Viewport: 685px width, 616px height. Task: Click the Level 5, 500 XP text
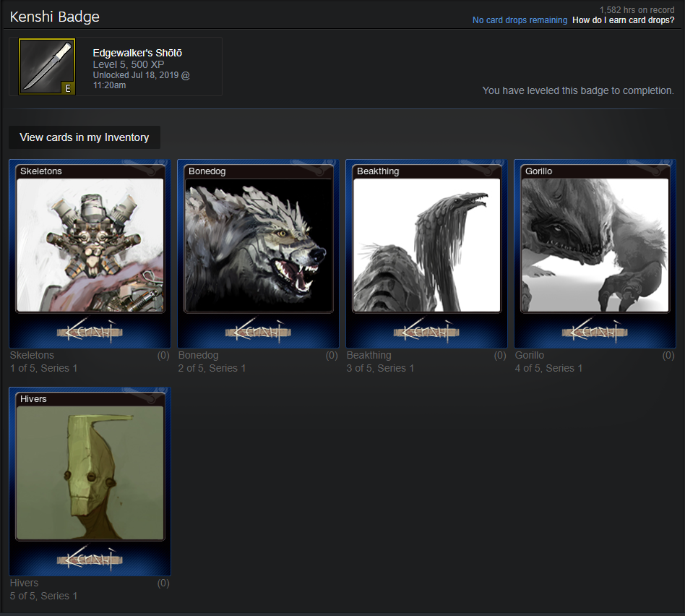129,64
